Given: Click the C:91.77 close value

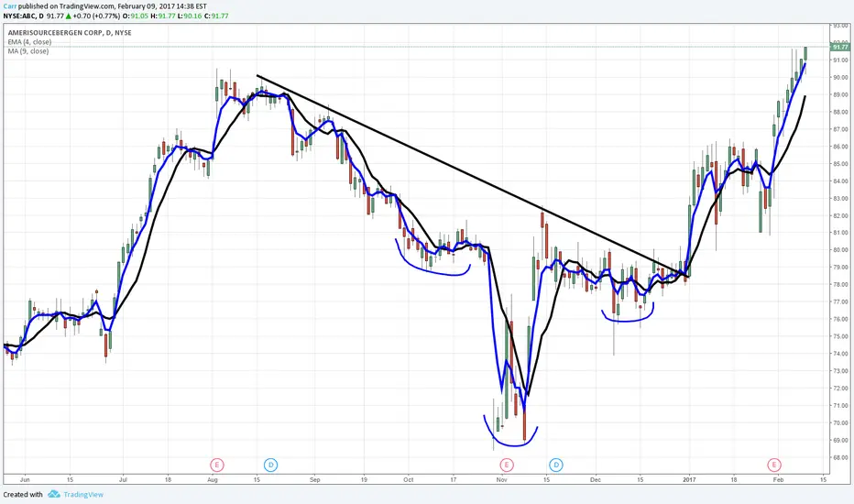Looking at the screenshot, I should pyautogui.click(x=216, y=16).
